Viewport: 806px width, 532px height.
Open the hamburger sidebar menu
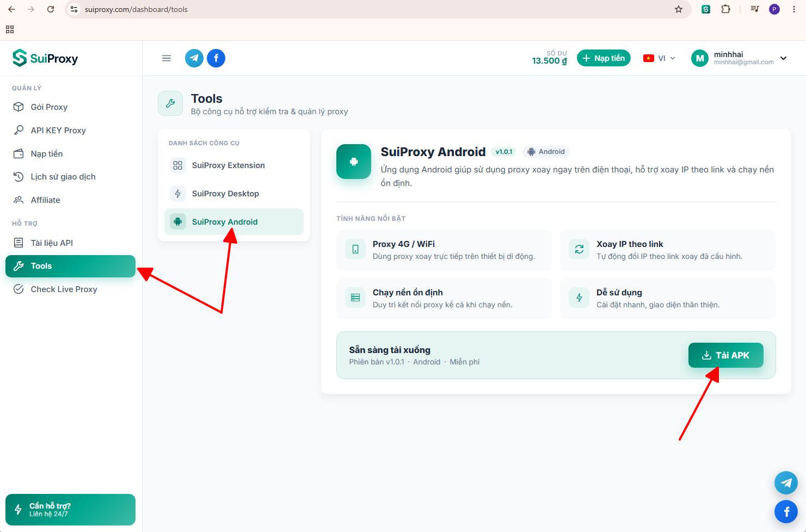167,58
